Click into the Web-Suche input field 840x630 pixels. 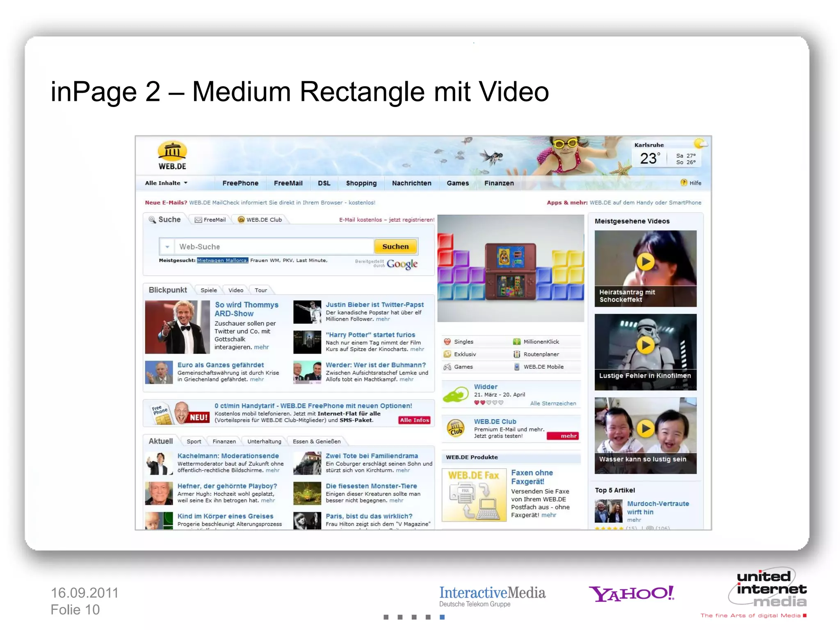[x=274, y=247]
